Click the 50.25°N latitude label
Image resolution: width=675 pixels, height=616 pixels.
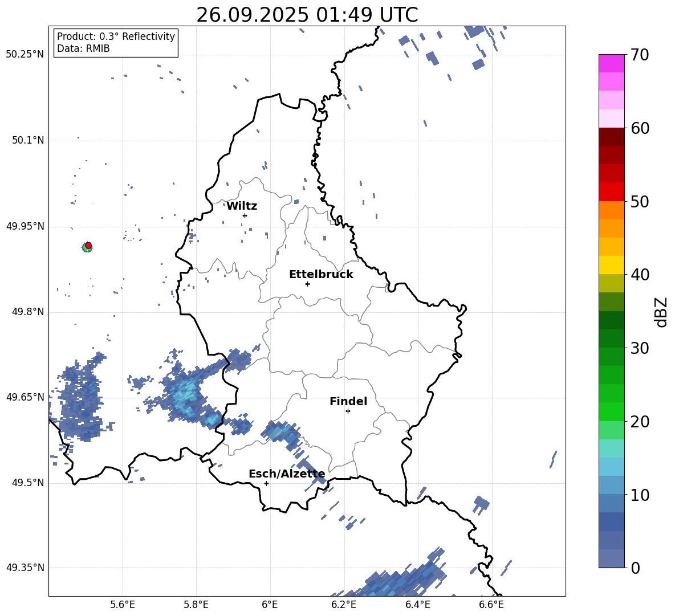pyautogui.click(x=25, y=55)
